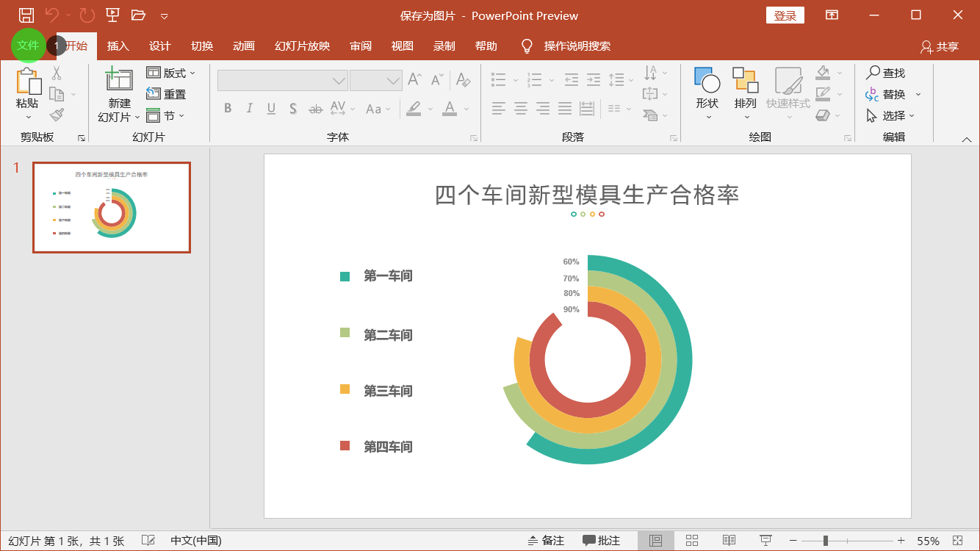Toggle Align Left paragraph alignment
This screenshot has height=551, width=980.
499,108
